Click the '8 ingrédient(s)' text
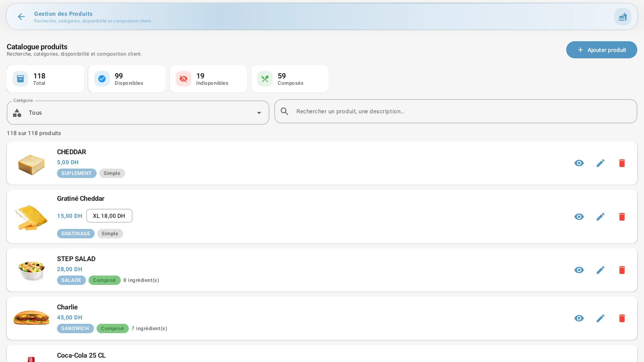Viewport: 644px width, 362px height. point(141,280)
